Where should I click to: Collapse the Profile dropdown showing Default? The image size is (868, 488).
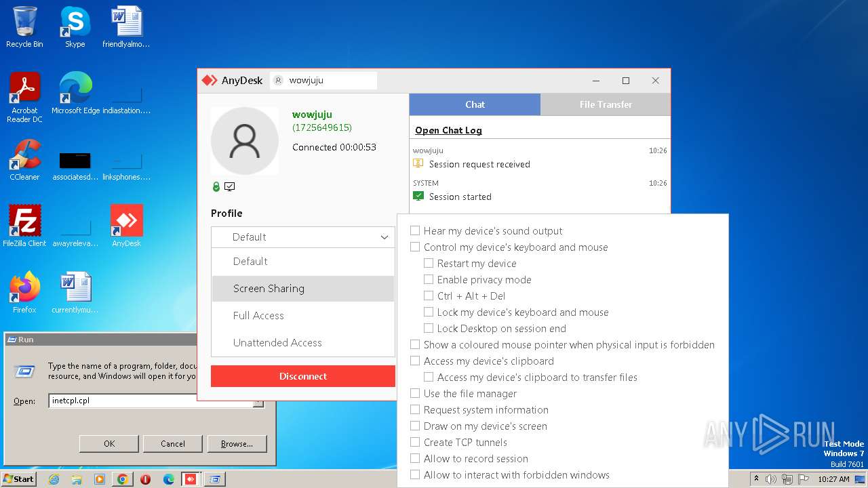point(303,237)
